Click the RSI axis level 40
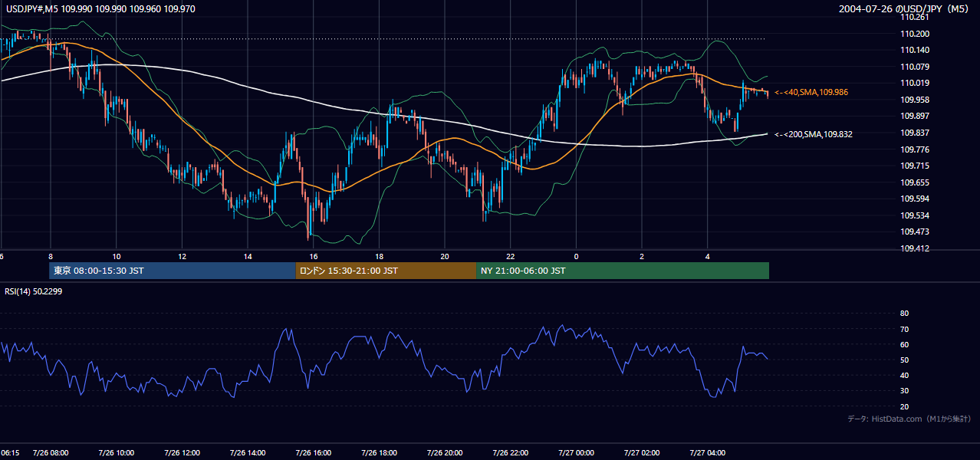Screen dimensions: 980x460 pos(905,376)
